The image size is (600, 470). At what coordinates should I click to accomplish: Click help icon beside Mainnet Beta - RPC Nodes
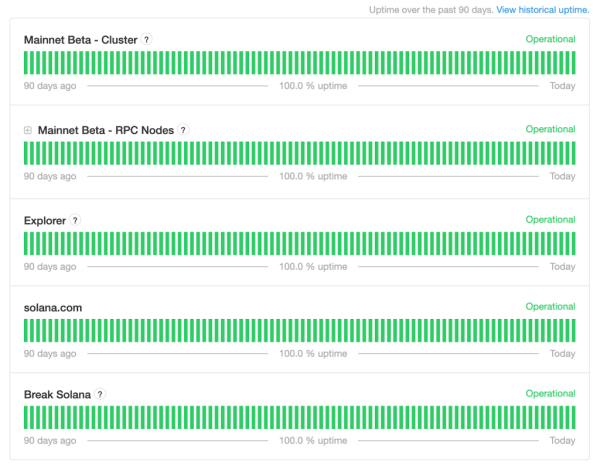coord(183,130)
